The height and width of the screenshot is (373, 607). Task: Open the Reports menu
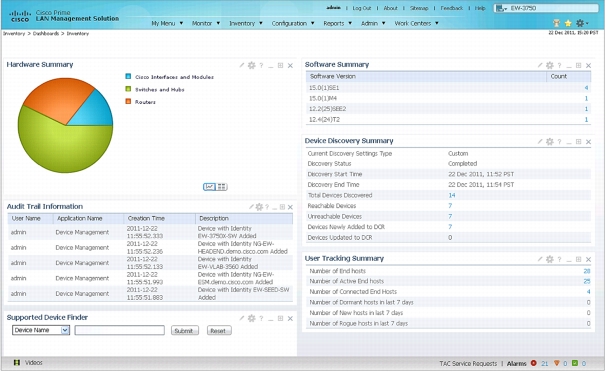[x=338, y=23]
